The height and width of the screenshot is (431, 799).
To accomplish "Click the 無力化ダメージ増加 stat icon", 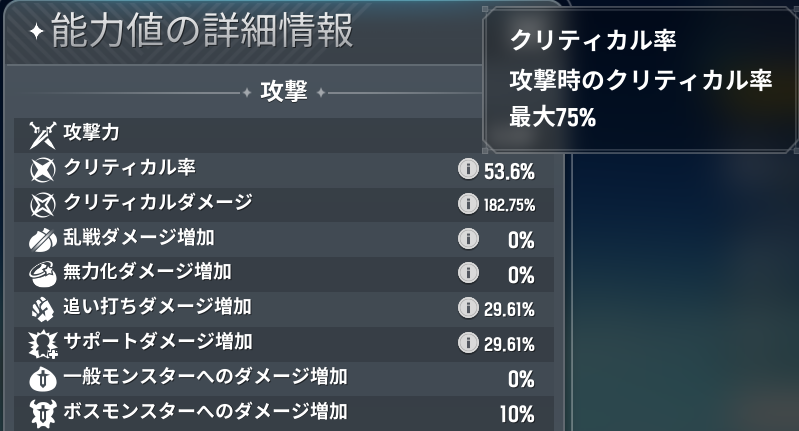I will tap(43, 273).
